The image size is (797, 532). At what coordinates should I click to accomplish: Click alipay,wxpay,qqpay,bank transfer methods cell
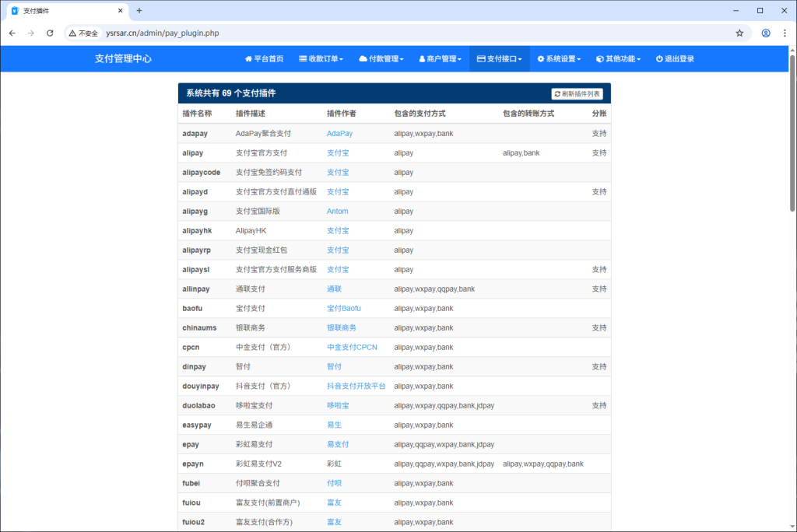tap(542, 464)
